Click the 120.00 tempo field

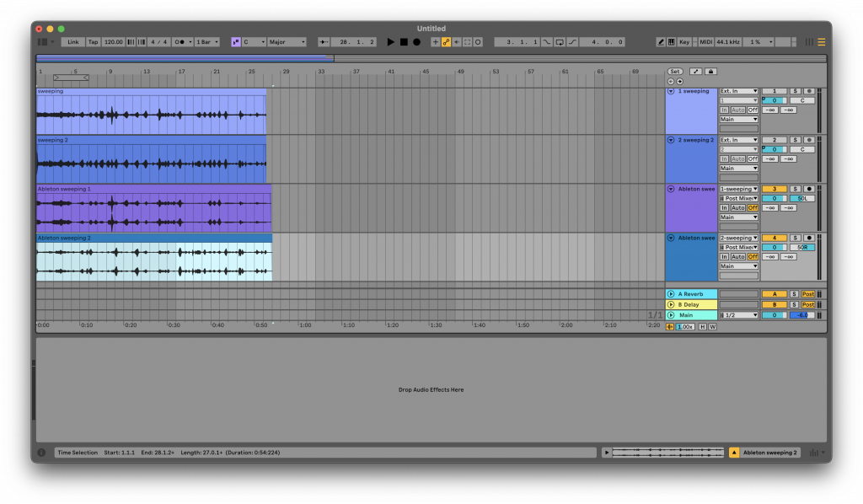click(x=114, y=42)
